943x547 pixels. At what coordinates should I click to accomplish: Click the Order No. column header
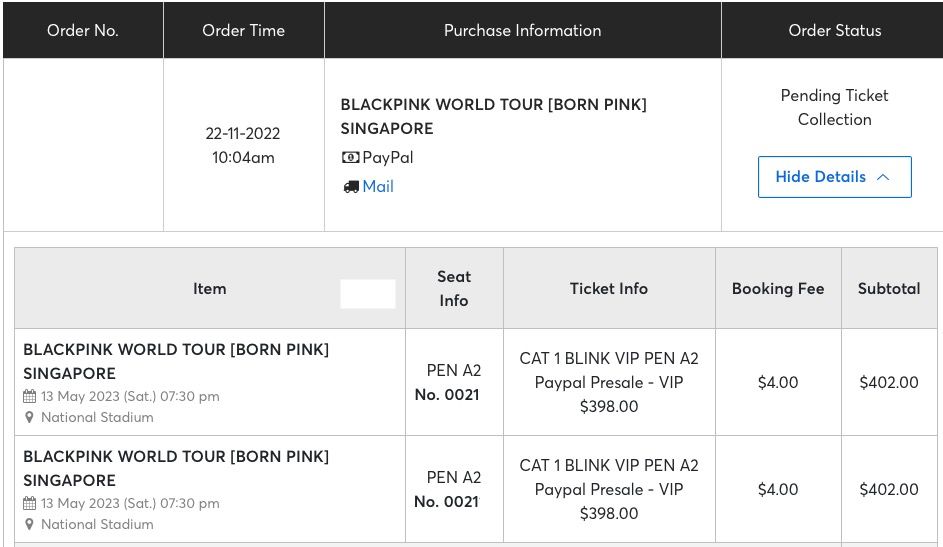[83, 30]
